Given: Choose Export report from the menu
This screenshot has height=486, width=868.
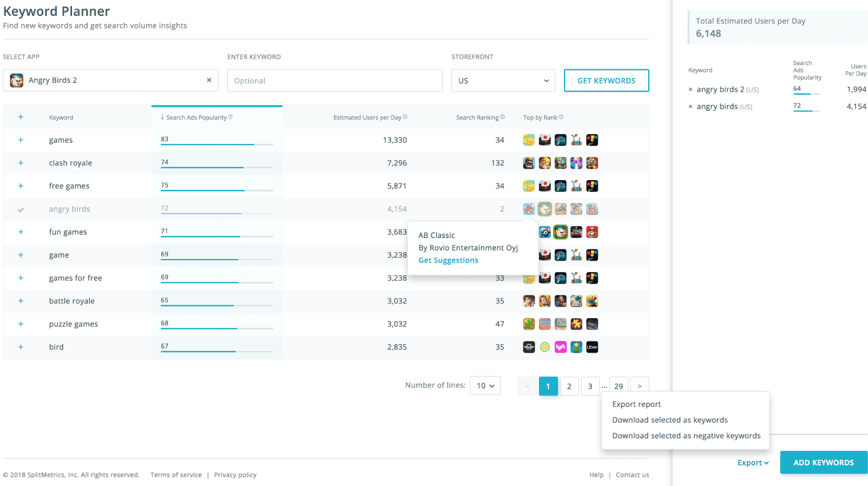Looking at the screenshot, I should tap(636, 404).
